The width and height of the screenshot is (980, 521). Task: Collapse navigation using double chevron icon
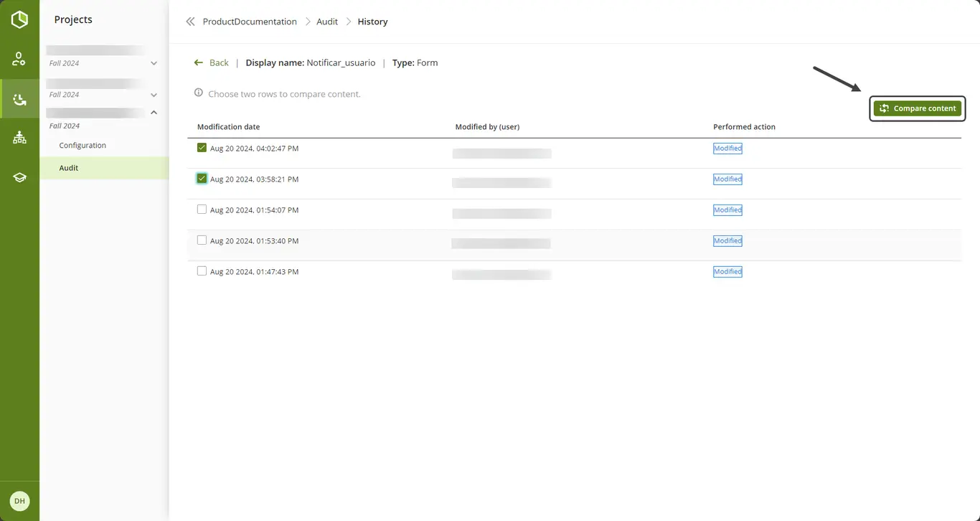click(x=190, y=22)
